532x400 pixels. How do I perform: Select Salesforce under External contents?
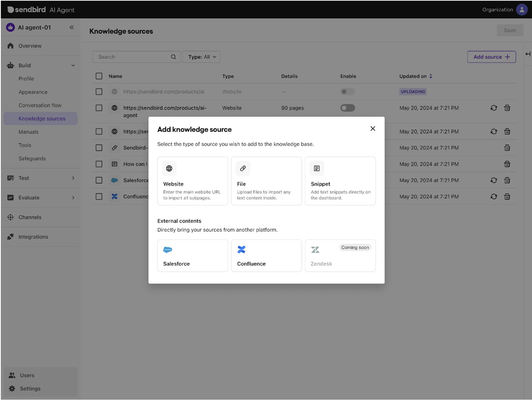pyautogui.click(x=193, y=255)
